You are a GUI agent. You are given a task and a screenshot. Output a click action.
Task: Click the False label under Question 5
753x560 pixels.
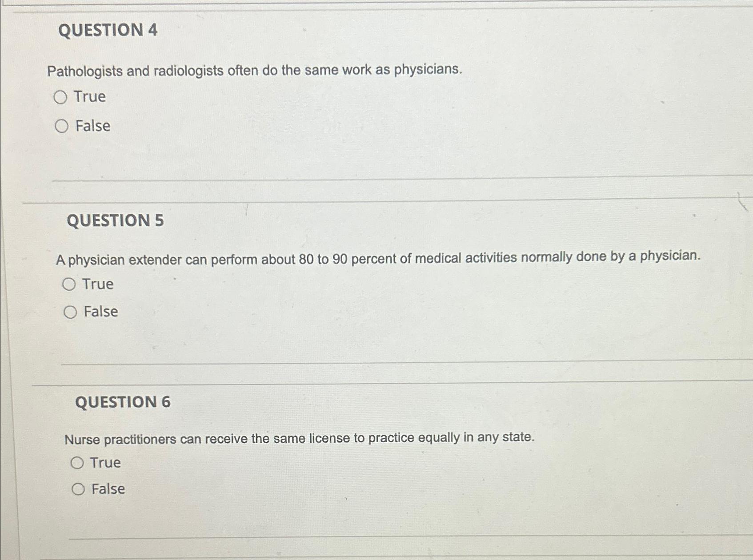100,312
